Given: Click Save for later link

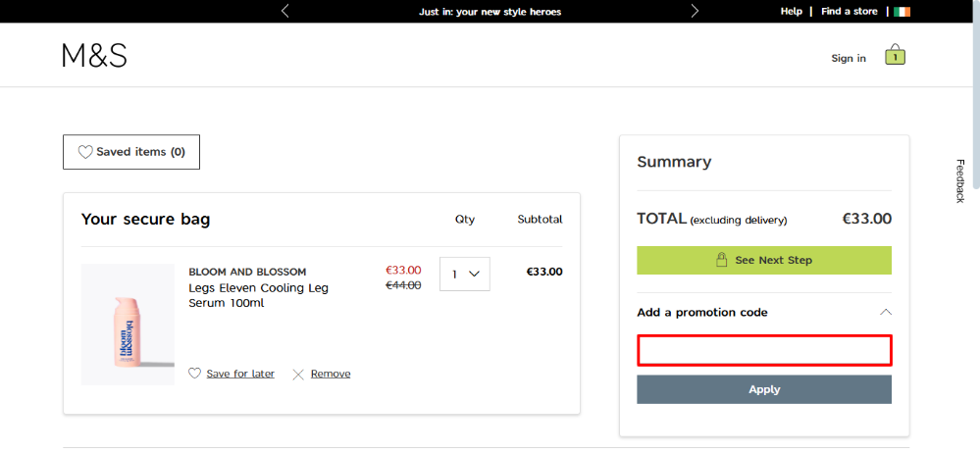Looking at the screenshot, I should pyautogui.click(x=240, y=374).
